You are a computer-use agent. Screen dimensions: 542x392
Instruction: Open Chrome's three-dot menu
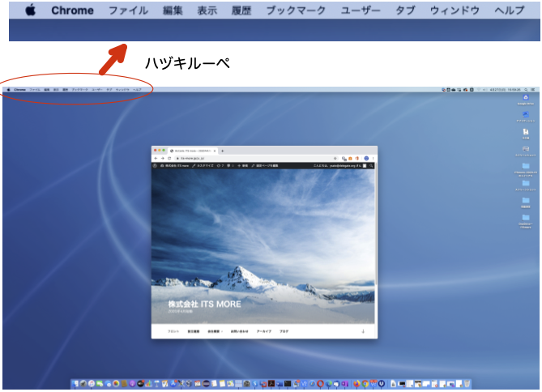click(x=373, y=158)
